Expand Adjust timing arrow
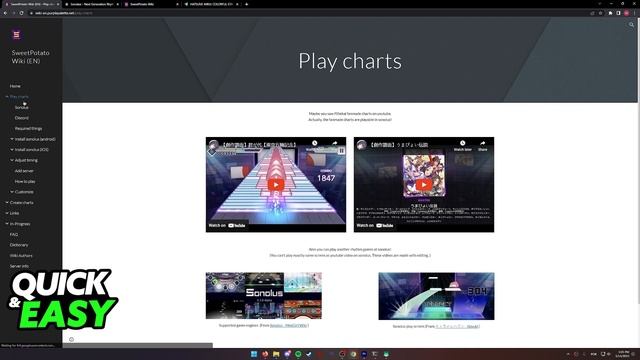Image resolution: width=640 pixels, height=360 pixels. click(x=12, y=160)
